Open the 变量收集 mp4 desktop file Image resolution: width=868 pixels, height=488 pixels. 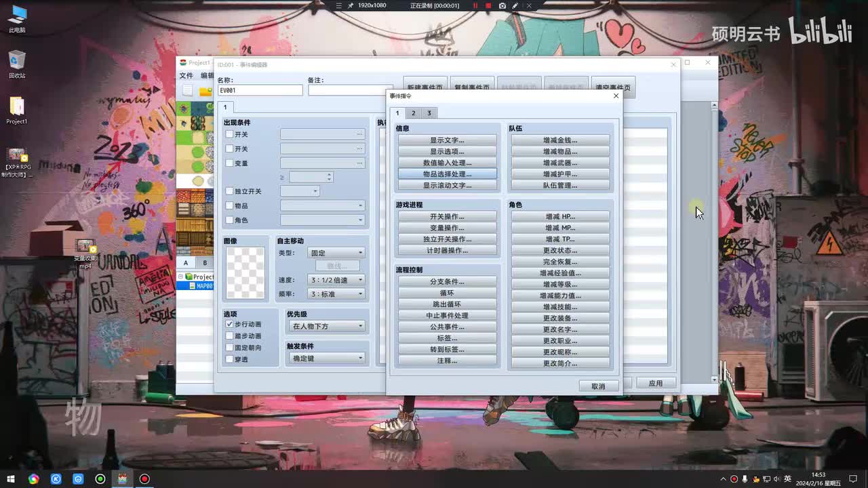pos(85,253)
